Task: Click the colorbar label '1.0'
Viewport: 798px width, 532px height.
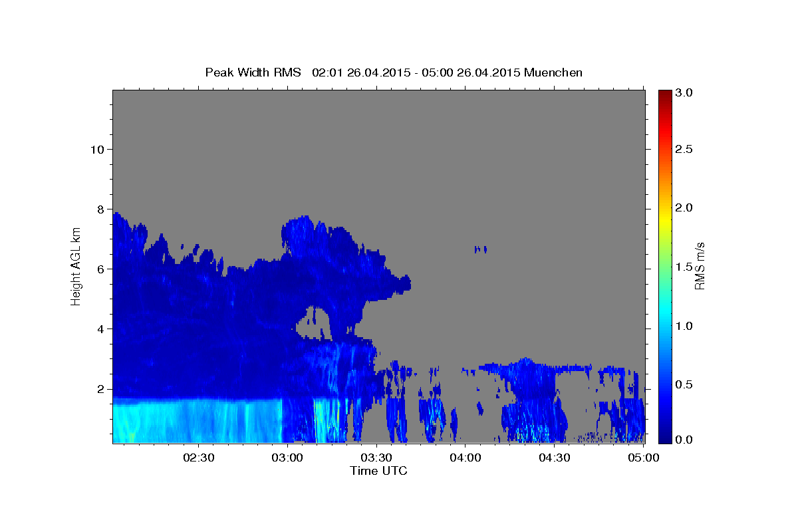Action: 684,326
